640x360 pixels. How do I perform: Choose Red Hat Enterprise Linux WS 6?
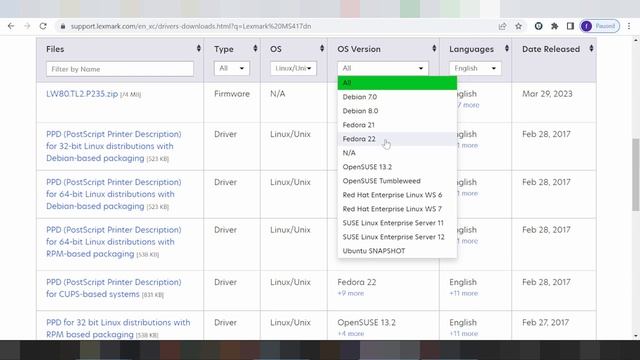pos(397,195)
